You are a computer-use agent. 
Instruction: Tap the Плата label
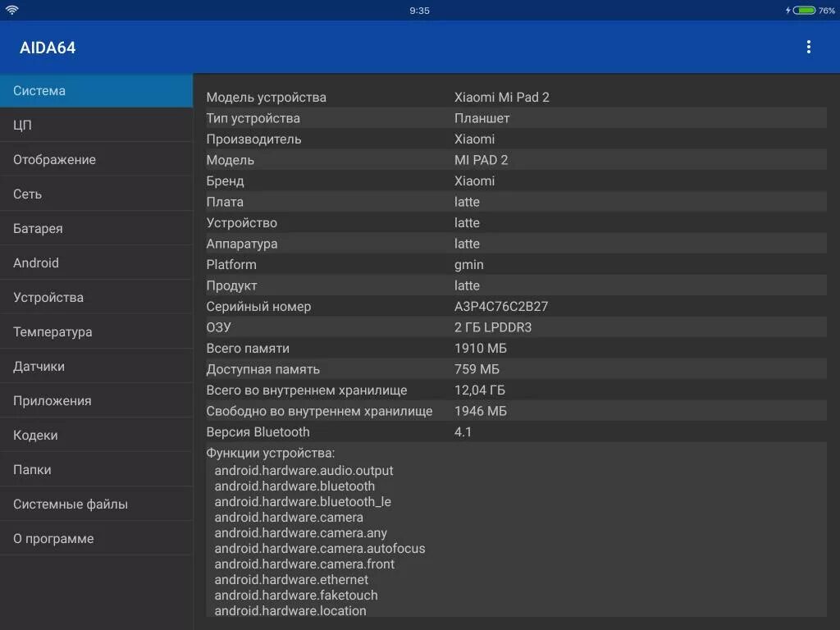click(225, 202)
